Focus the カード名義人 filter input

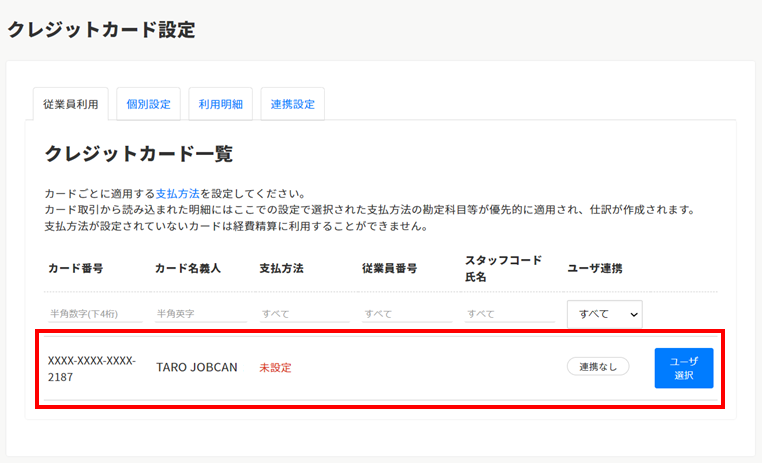click(x=200, y=313)
